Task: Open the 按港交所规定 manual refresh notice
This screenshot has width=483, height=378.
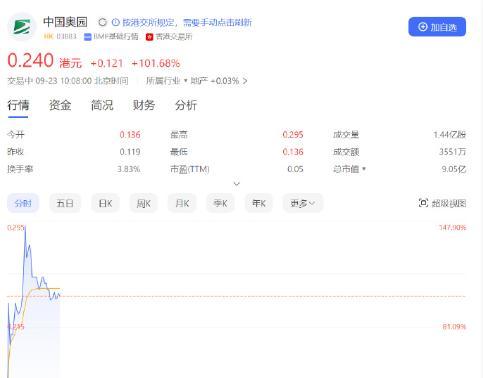Action: (x=187, y=22)
